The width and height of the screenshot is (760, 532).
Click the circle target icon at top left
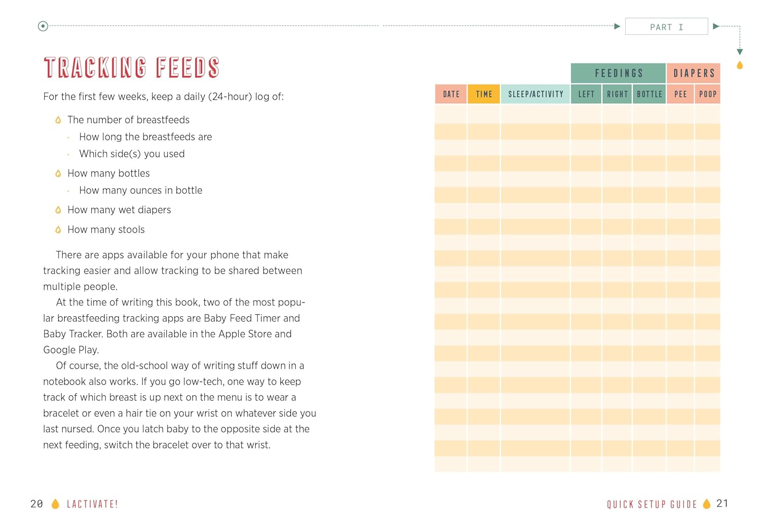[x=43, y=26]
